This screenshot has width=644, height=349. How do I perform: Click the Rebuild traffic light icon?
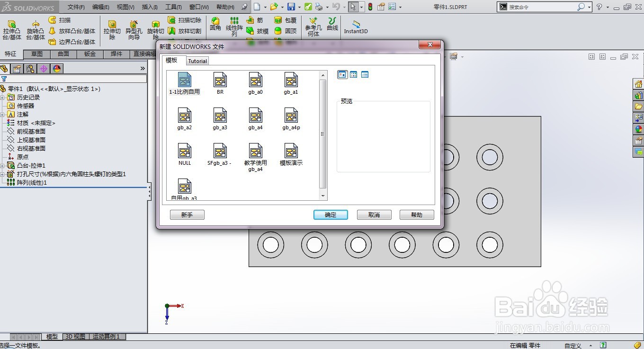[370, 7]
